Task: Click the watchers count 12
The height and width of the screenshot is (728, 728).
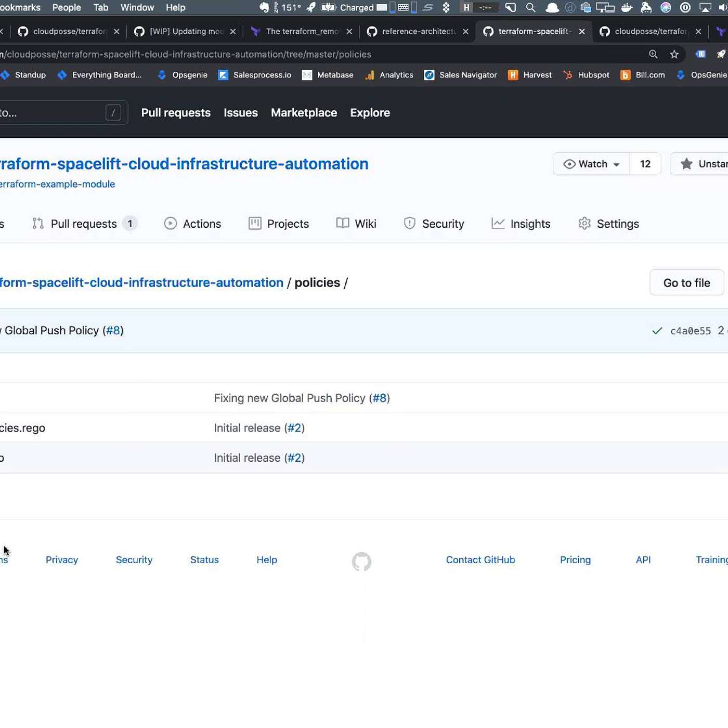Action: pos(645,164)
